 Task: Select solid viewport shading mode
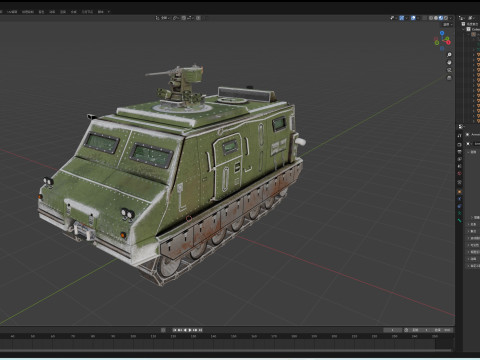436,18
